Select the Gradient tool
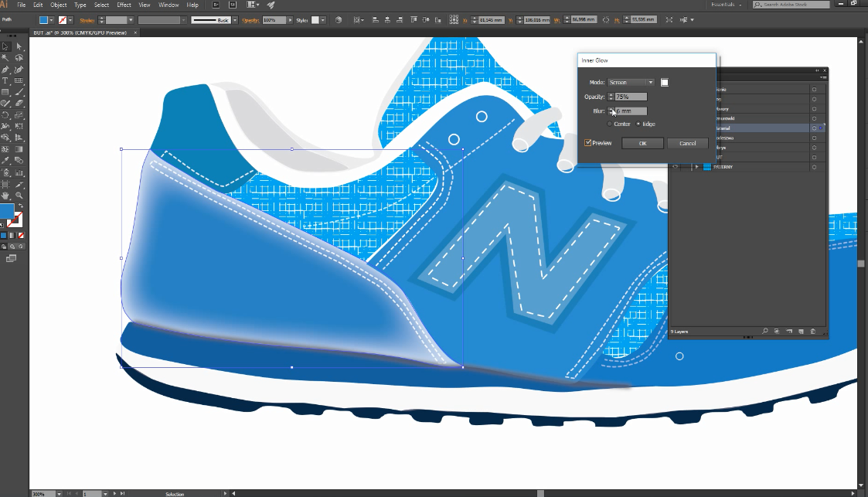 coord(19,149)
